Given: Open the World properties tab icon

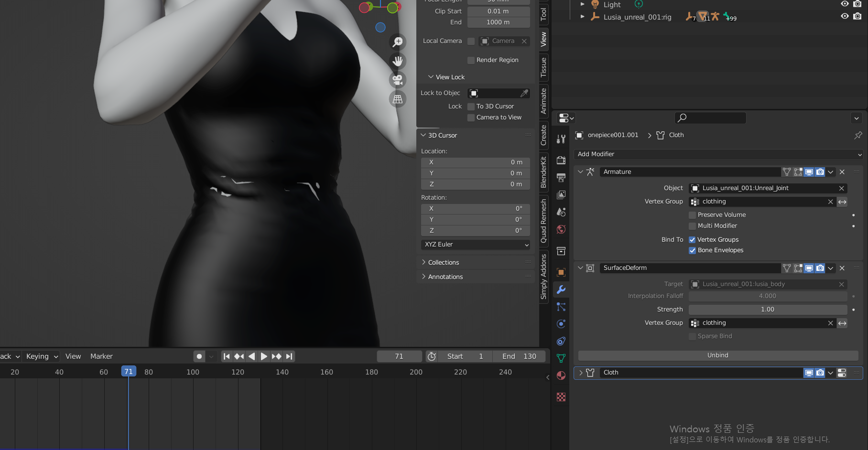Looking at the screenshot, I should click(x=561, y=229).
